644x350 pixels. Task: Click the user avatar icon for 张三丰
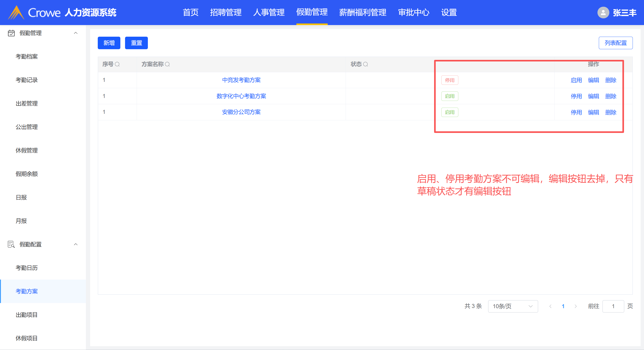click(603, 13)
